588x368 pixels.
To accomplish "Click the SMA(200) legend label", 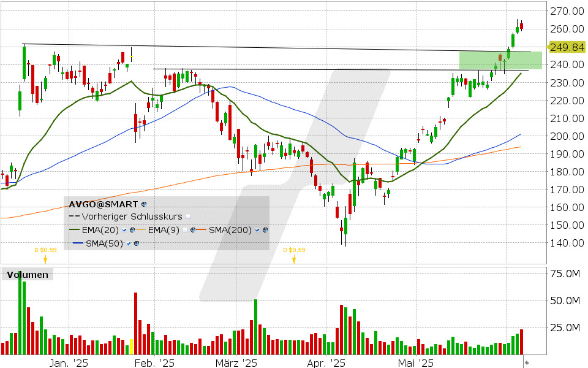I will (x=230, y=230).
